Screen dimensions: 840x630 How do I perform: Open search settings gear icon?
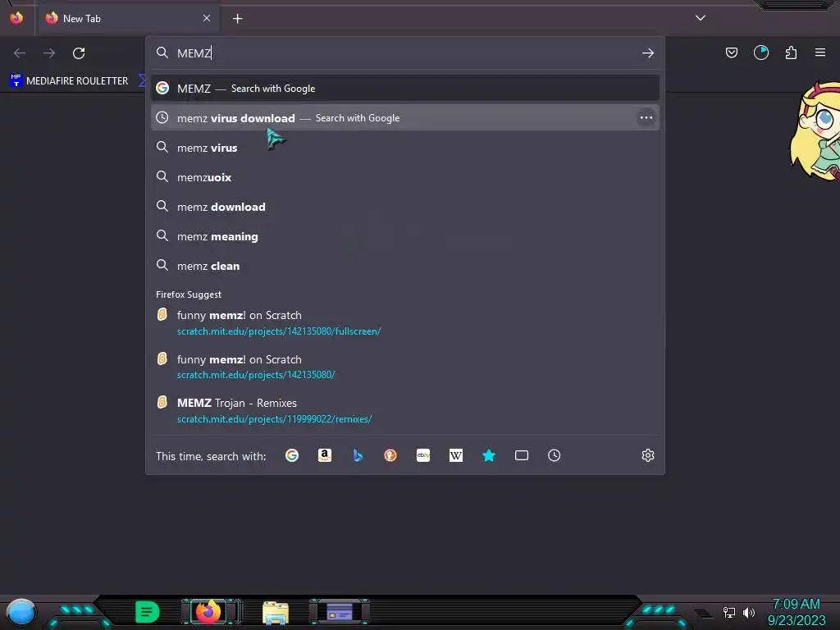pos(648,455)
